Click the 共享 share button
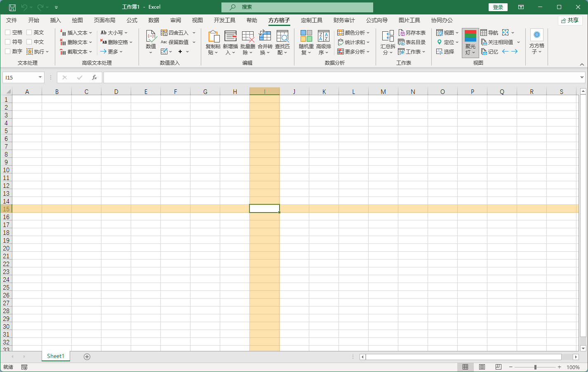 tap(570, 20)
